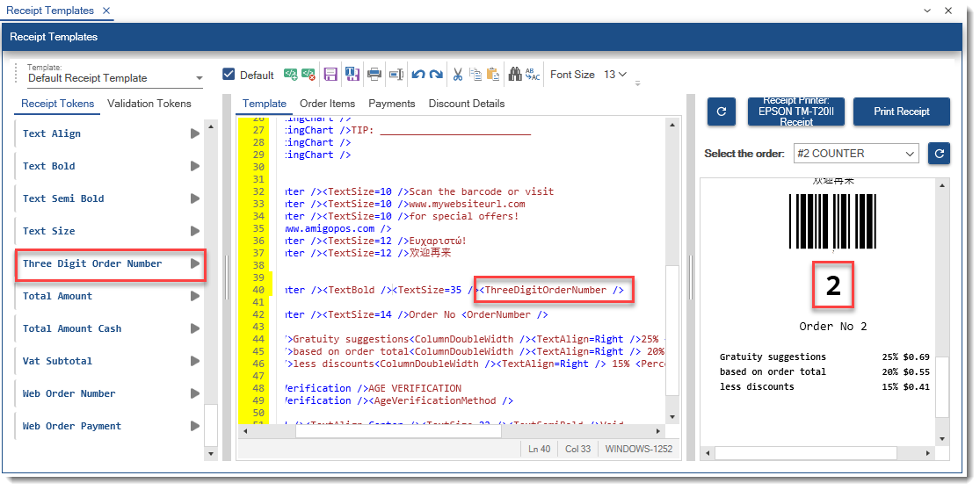Click the Receipt Printer EPSON TM-T20II button
980x490 pixels.
(x=795, y=112)
